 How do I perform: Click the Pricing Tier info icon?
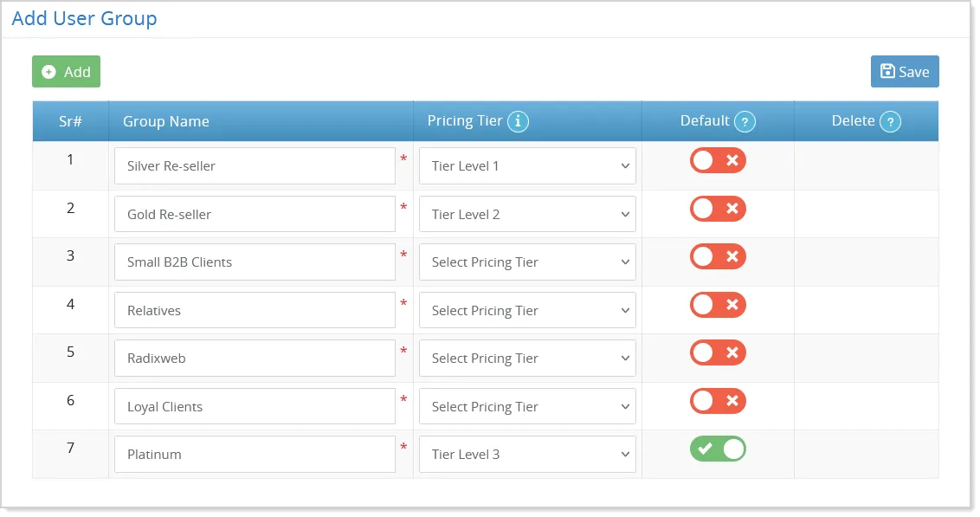tap(518, 121)
